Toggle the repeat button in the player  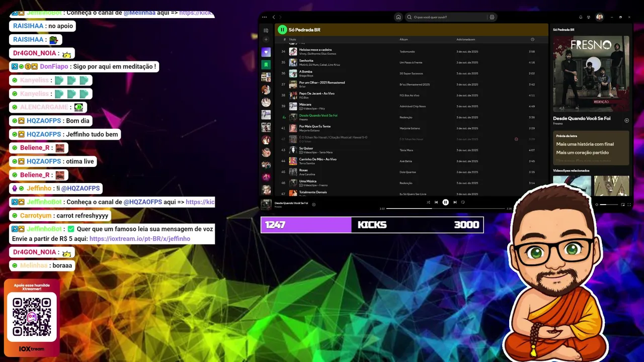coord(463,202)
